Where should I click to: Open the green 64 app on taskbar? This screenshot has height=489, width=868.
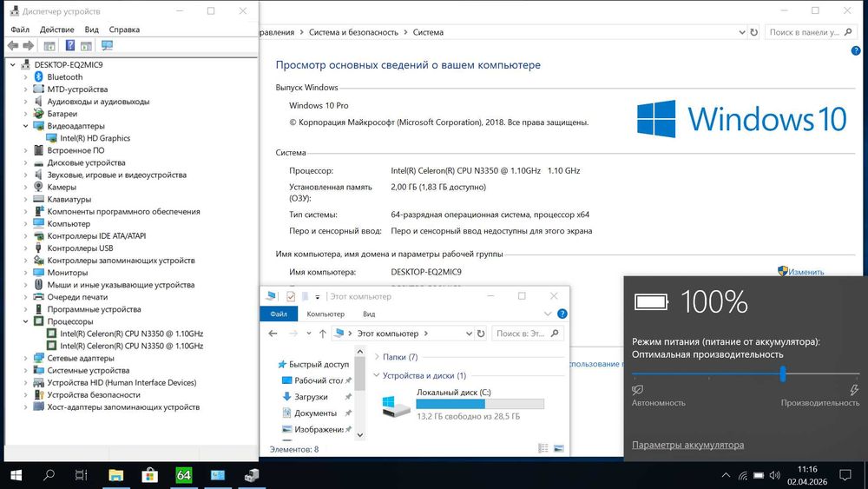183,475
